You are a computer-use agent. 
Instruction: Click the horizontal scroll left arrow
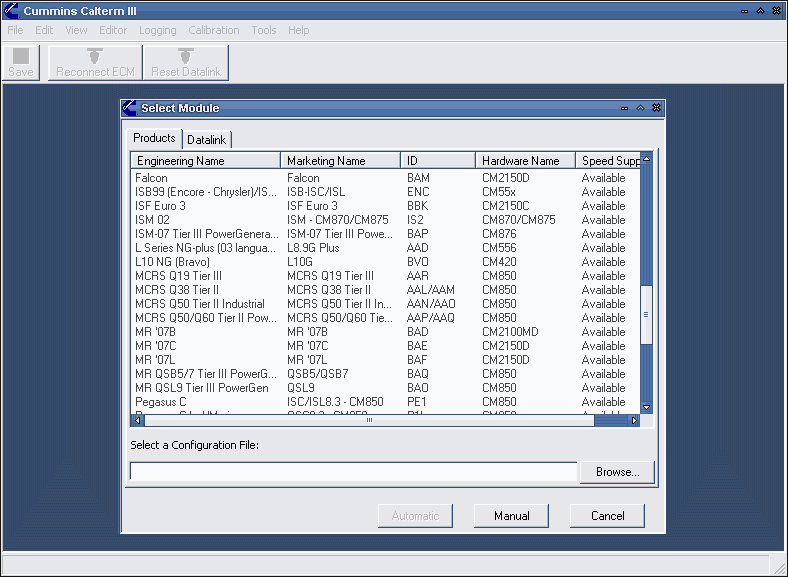138,420
